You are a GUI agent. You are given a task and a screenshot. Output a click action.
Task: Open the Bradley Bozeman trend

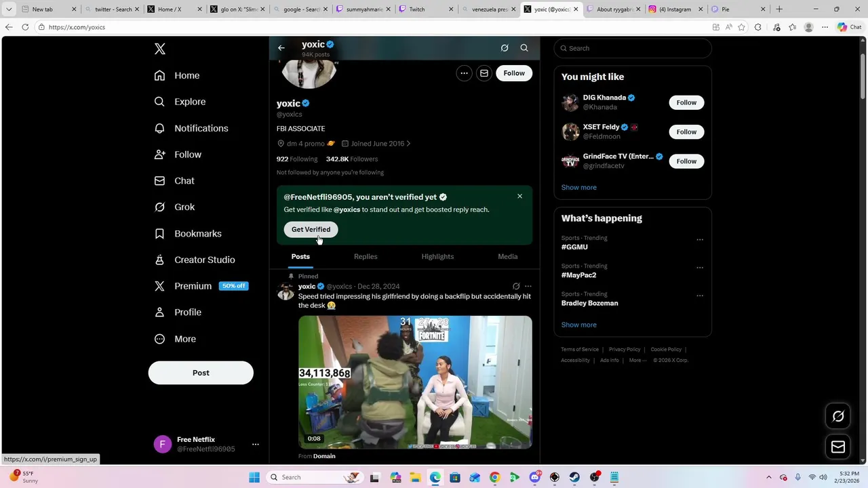pyautogui.click(x=589, y=304)
